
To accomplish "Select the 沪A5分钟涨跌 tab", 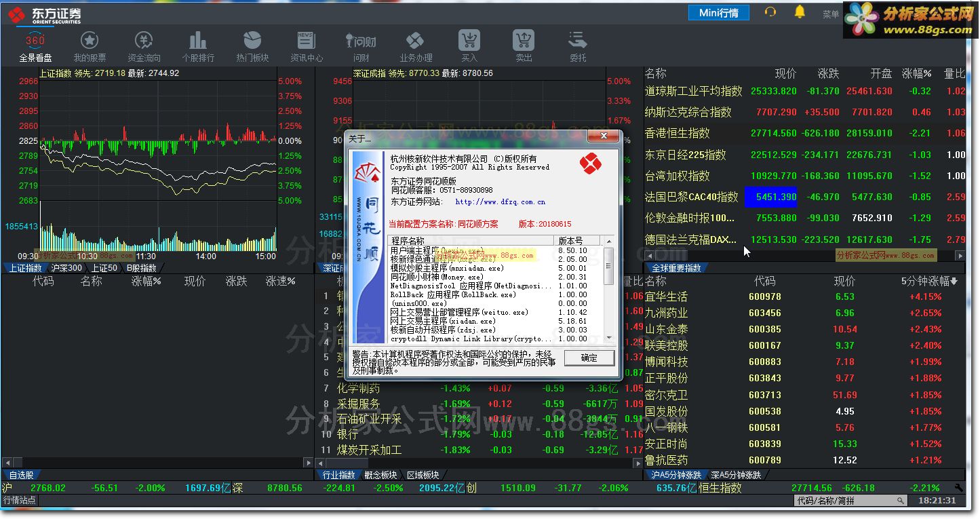I will [675, 475].
